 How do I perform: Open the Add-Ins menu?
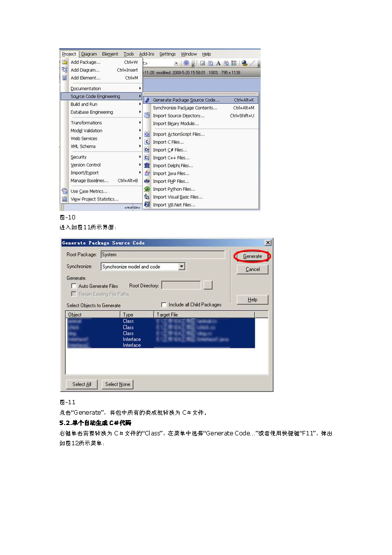click(147, 54)
